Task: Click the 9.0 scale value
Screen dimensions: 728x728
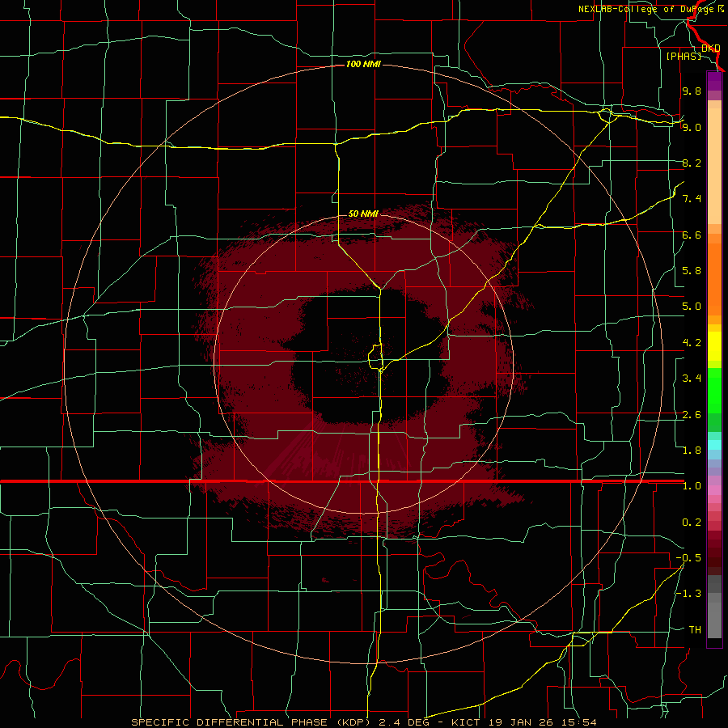Action: pos(692,127)
